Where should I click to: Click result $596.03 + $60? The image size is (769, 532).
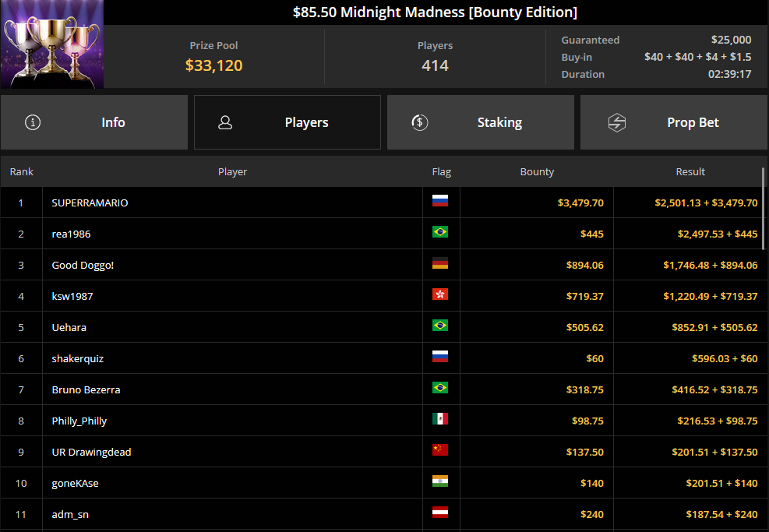click(x=725, y=358)
